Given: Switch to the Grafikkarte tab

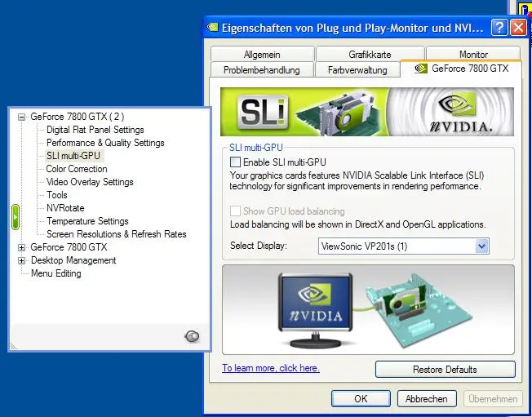Looking at the screenshot, I should (x=370, y=55).
